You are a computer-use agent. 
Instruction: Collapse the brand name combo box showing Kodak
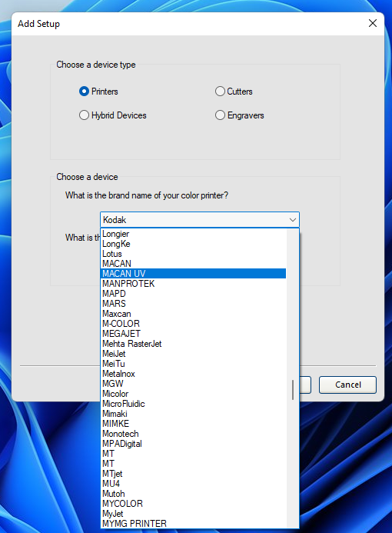click(293, 220)
